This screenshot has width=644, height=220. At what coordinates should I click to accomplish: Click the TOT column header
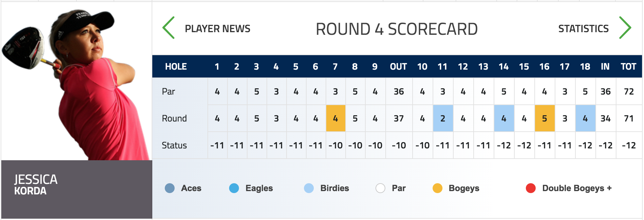pos(629,67)
